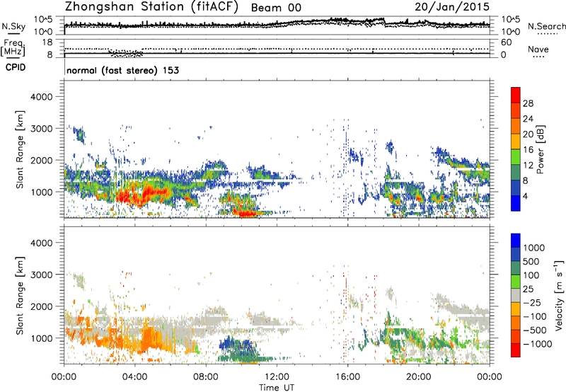
Task: Select the "Beam 00" label
Action: coord(276,8)
